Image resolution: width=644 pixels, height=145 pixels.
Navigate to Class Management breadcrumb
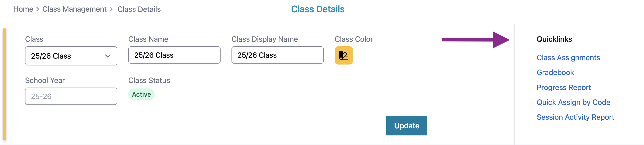[x=74, y=9]
